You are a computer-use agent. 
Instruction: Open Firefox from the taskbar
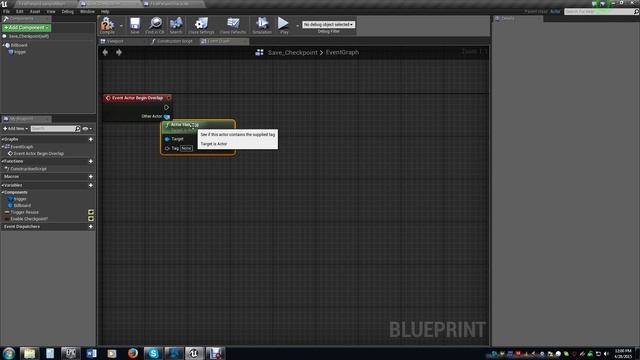[133, 353]
